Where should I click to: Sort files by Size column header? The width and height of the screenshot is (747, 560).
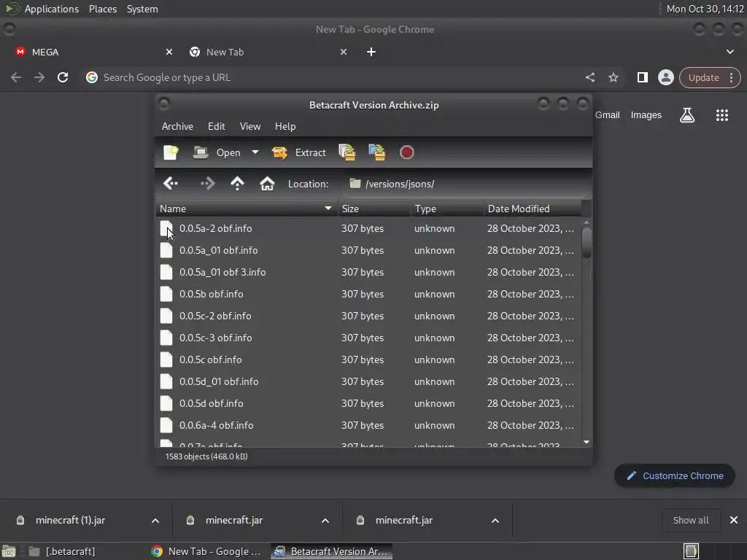click(374, 209)
